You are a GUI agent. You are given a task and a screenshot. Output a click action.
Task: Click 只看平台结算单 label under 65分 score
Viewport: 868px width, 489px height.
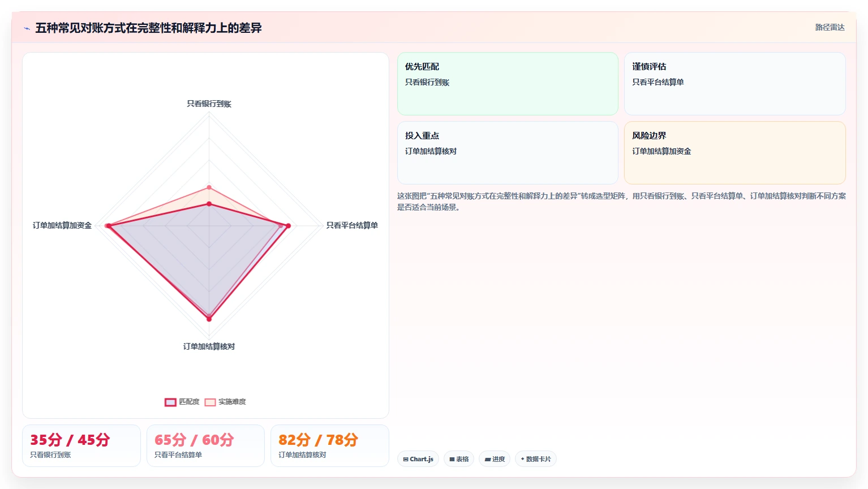pos(178,455)
